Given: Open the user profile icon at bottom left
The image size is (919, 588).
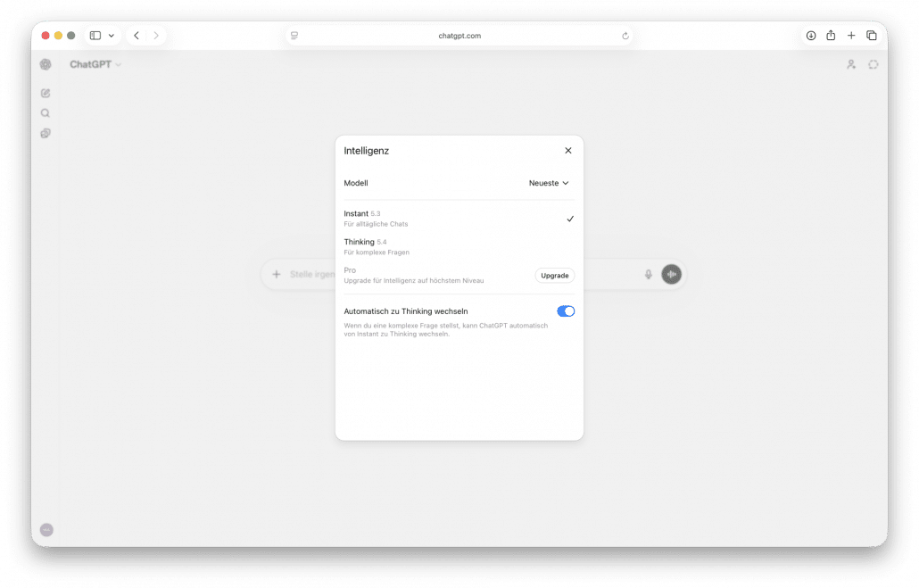Looking at the screenshot, I should (x=46, y=530).
